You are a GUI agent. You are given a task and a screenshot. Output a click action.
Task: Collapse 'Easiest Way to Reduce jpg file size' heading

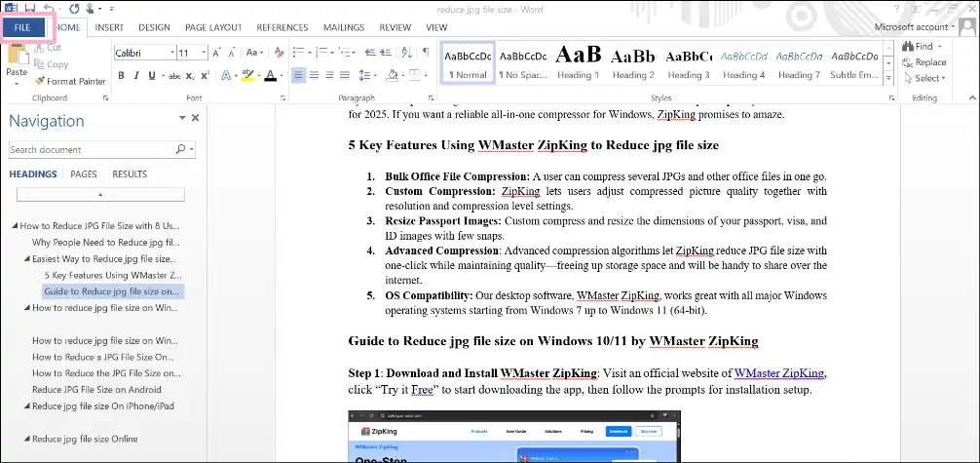[x=27, y=258]
